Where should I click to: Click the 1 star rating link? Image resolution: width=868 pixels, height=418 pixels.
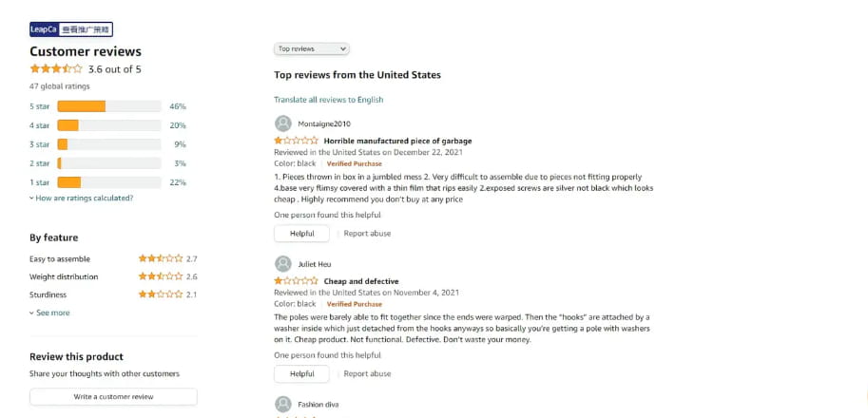(40, 182)
